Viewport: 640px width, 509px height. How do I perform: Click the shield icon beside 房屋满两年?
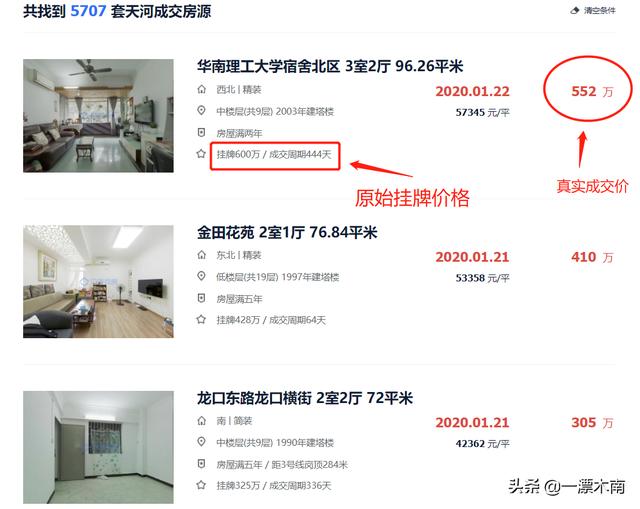click(x=201, y=133)
